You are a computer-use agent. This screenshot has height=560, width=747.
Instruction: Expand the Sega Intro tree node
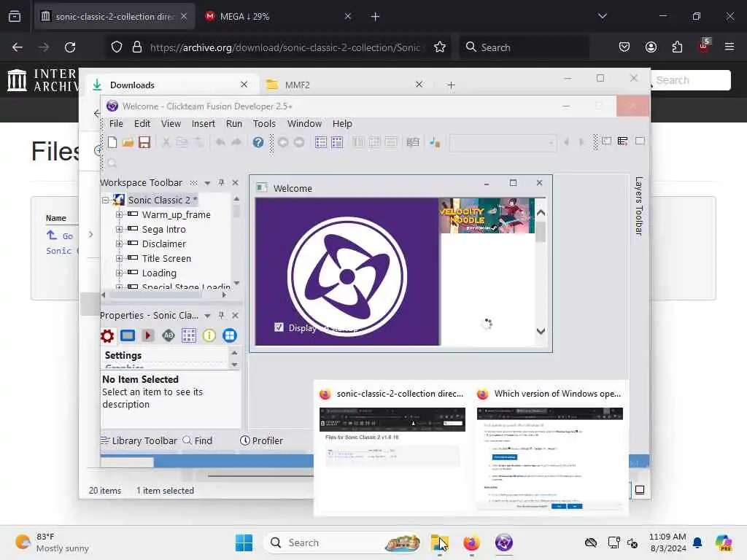(x=119, y=229)
